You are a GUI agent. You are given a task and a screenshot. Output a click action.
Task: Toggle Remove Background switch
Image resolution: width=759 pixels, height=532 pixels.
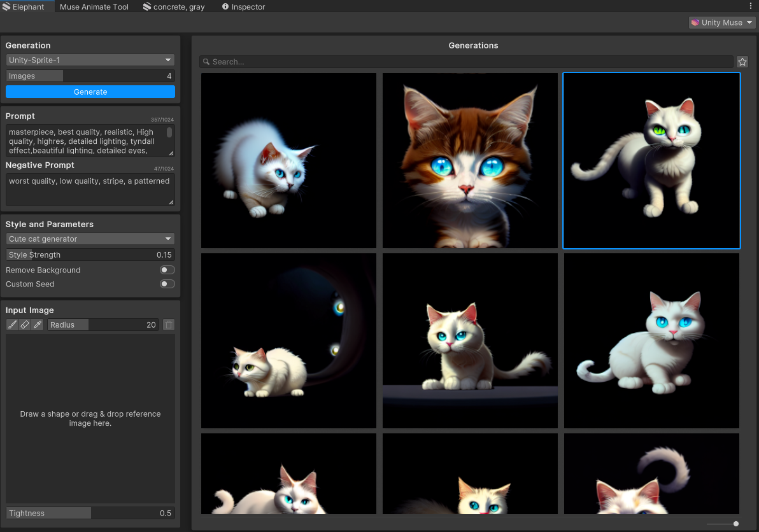click(167, 270)
